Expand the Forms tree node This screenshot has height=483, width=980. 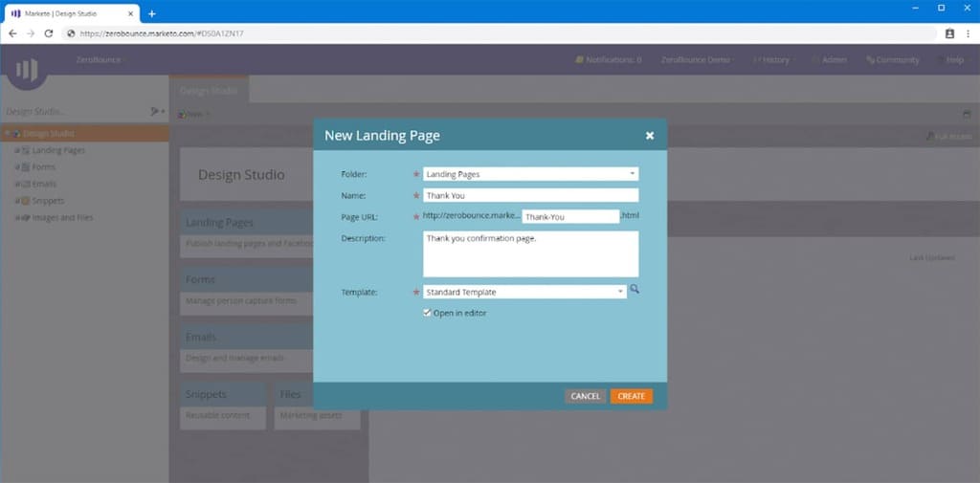coord(17,167)
